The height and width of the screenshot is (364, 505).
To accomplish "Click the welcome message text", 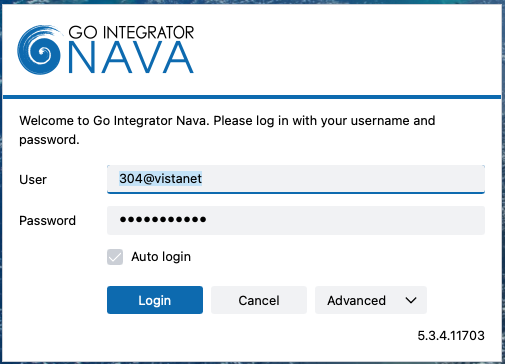I will coord(227,130).
